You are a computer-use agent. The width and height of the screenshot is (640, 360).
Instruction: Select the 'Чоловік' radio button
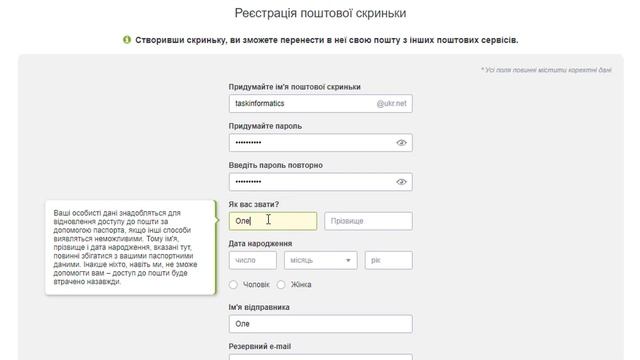(233, 284)
